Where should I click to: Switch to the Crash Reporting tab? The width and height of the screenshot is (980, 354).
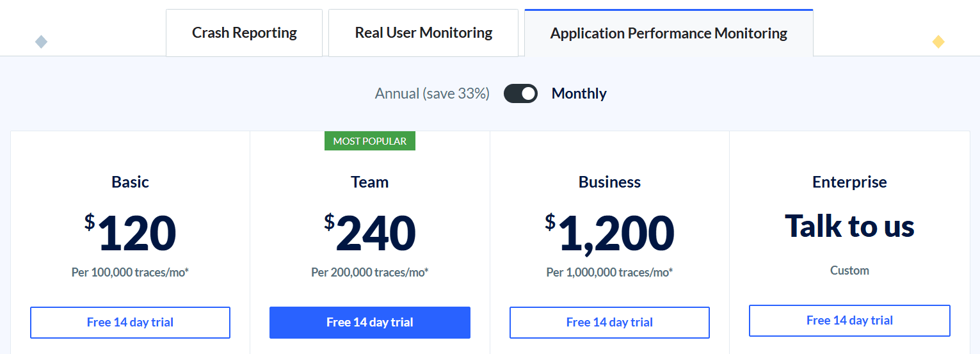point(244,33)
